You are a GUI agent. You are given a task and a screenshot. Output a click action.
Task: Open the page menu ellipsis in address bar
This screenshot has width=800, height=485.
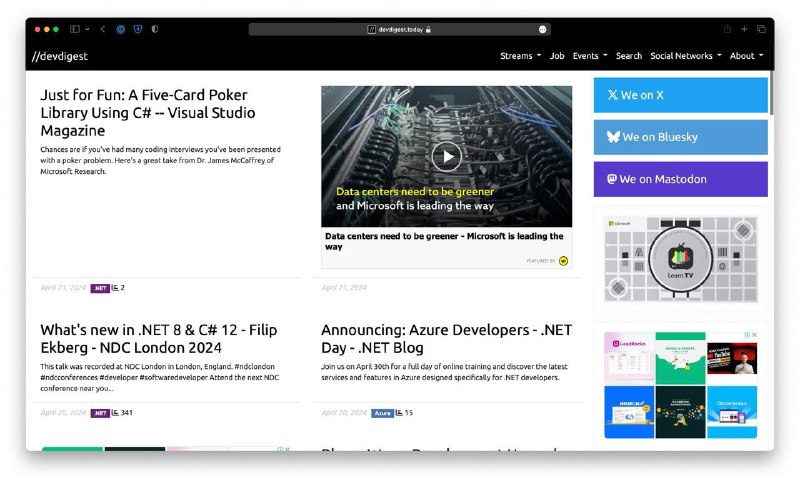pyautogui.click(x=542, y=30)
